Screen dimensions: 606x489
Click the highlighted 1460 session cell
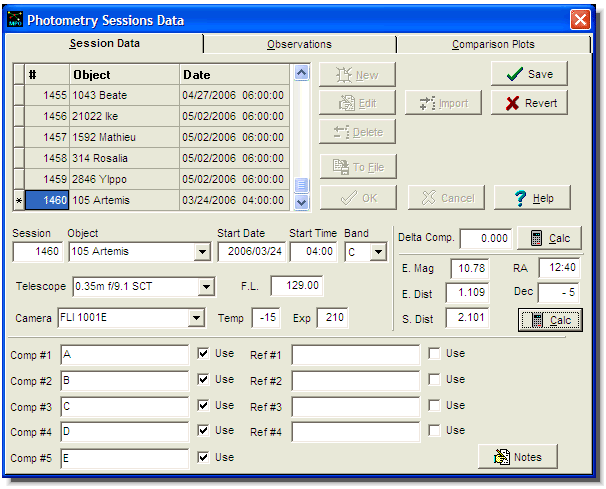pos(47,200)
